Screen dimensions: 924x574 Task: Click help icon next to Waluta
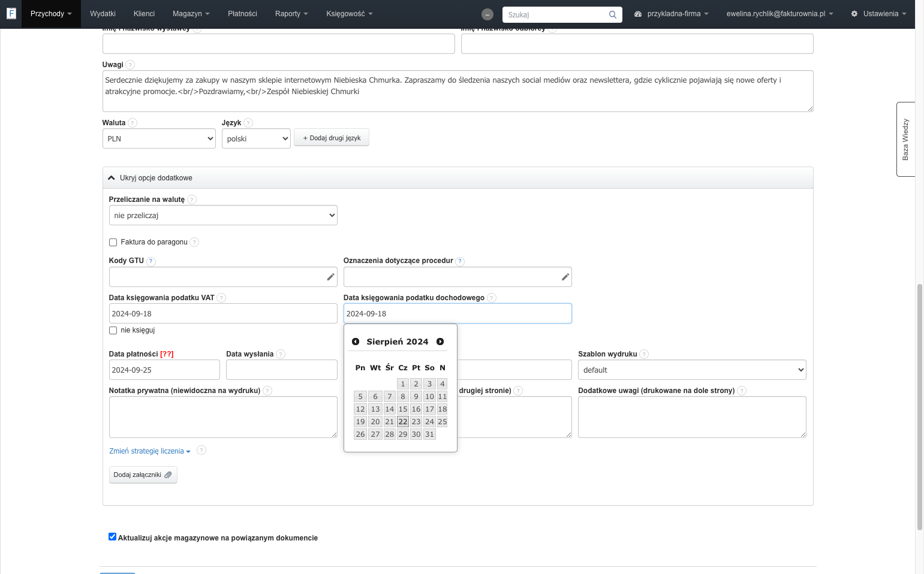pos(133,123)
